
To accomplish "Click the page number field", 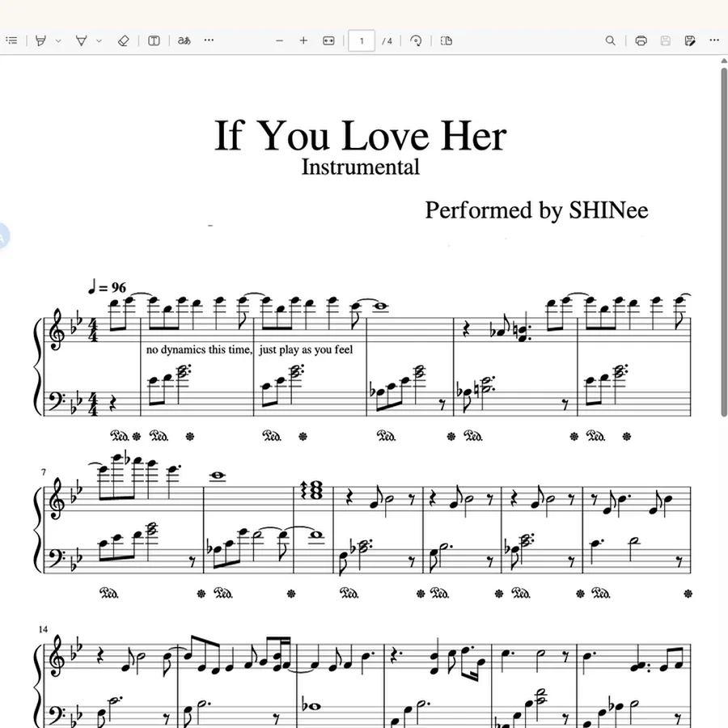I will [362, 41].
